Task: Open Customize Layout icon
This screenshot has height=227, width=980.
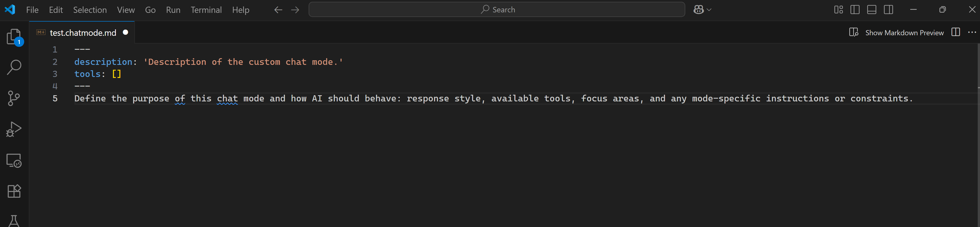Action: click(838, 10)
